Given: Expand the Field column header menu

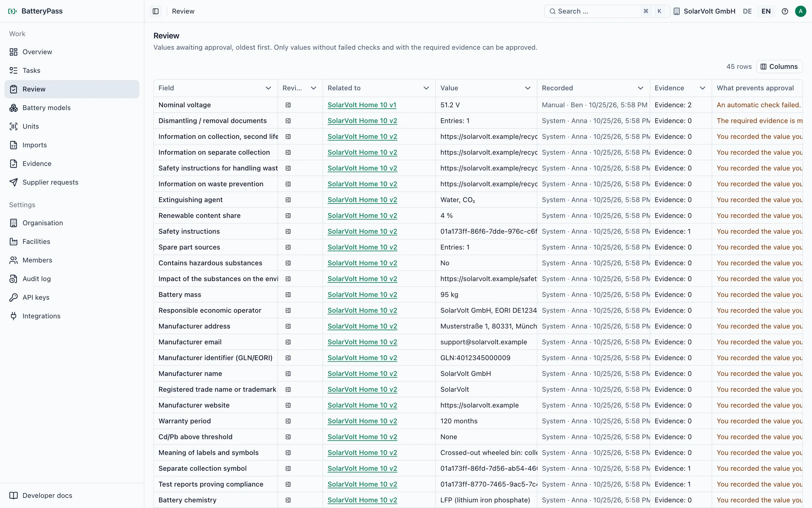Looking at the screenshot, I should tap(268, 88).
